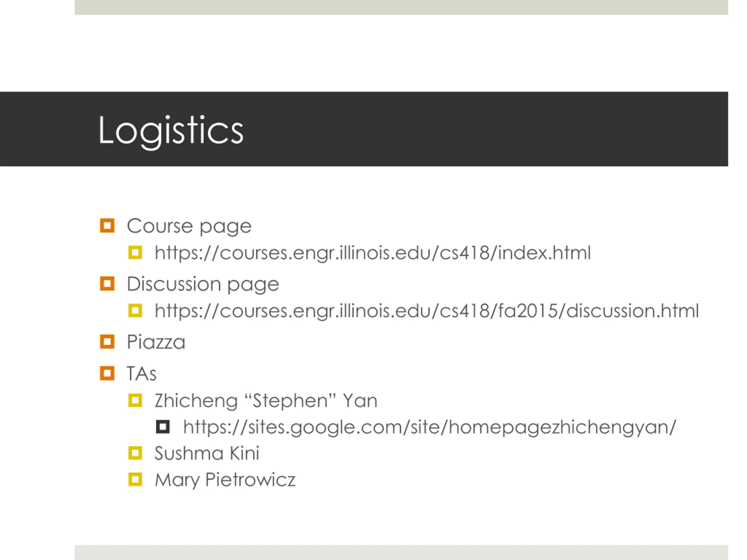Click the name Sushma Kini
747x560 pixels.
click(x=207, y=453)
